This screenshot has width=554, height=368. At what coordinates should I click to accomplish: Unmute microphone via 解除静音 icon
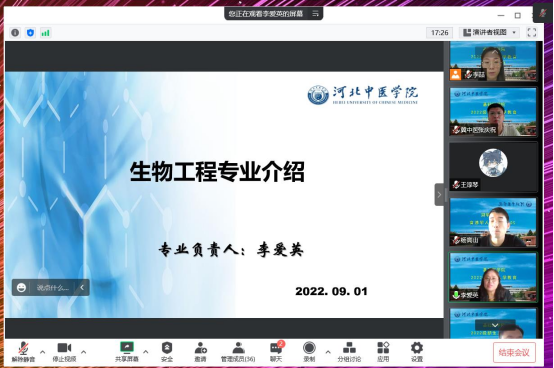click(23, 351)
